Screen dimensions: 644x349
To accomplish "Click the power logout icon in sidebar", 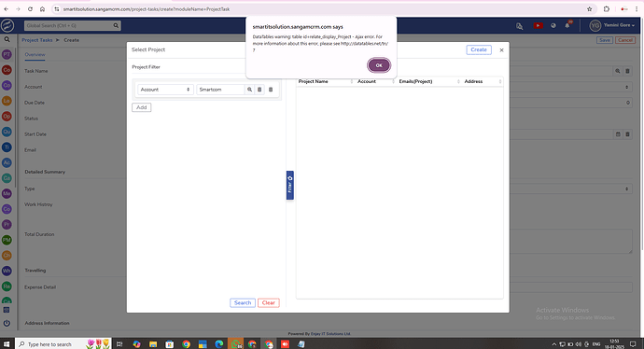I will point(7,323).
